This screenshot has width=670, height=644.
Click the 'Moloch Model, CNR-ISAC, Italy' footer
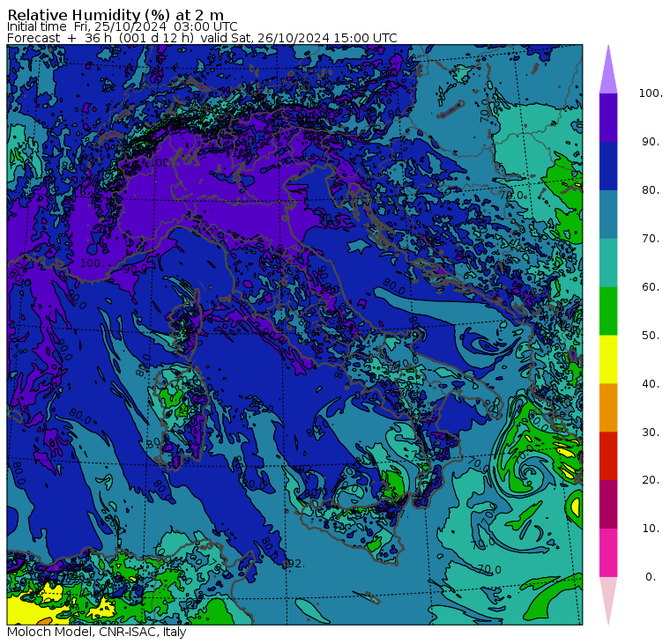tap(97, 632)
